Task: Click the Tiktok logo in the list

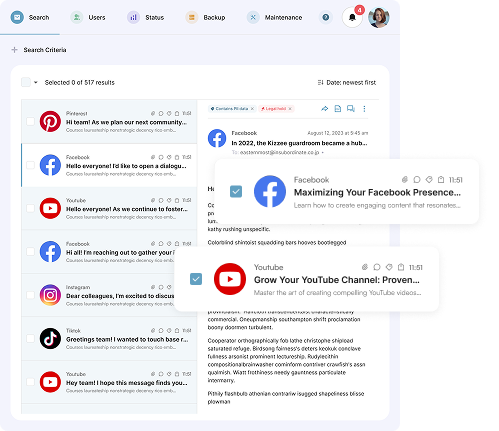Action: point(50,338)
